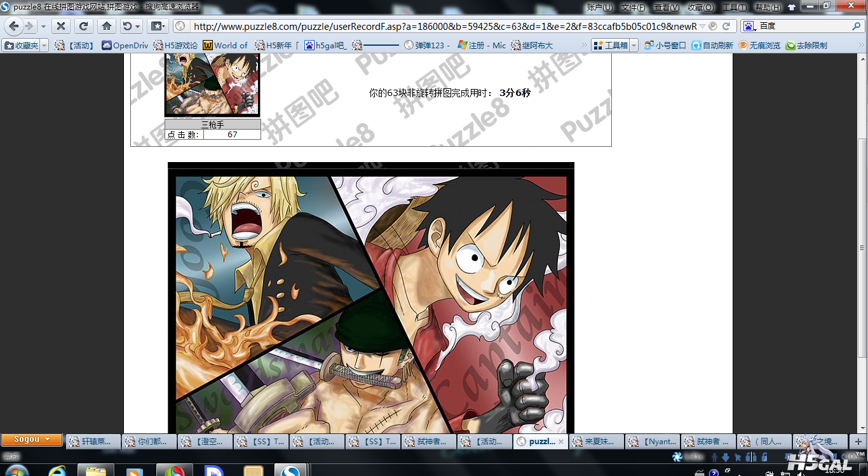Open the OpenDriv bookmark link
Viewport: 868px width, 476px height.
[x=125, y=45]
